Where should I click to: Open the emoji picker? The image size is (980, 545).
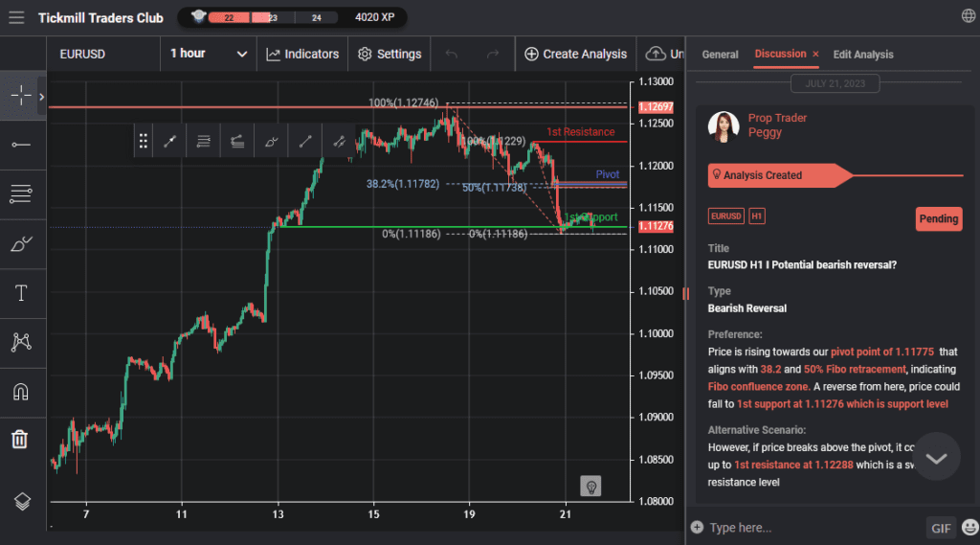[x=970, y=528]
